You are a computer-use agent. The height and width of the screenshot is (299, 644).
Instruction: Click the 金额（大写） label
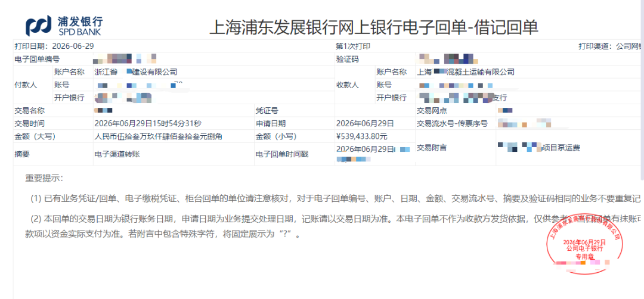[x=35, y=136]
